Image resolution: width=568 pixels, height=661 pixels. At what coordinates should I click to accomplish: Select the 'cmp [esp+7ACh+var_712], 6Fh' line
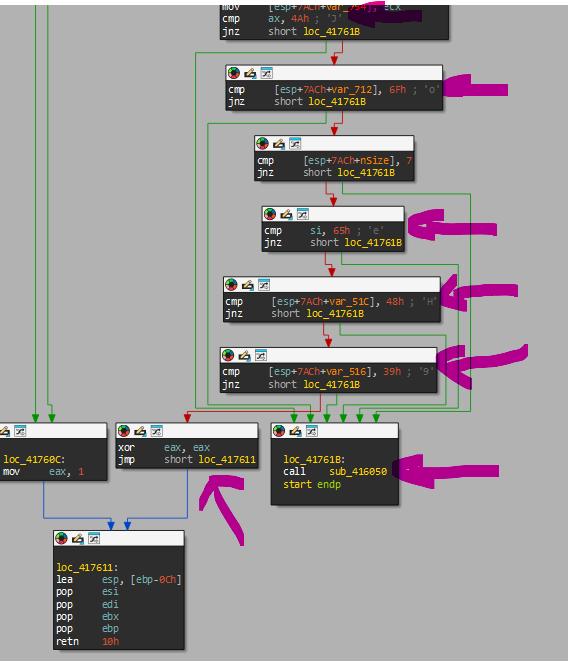334,89
